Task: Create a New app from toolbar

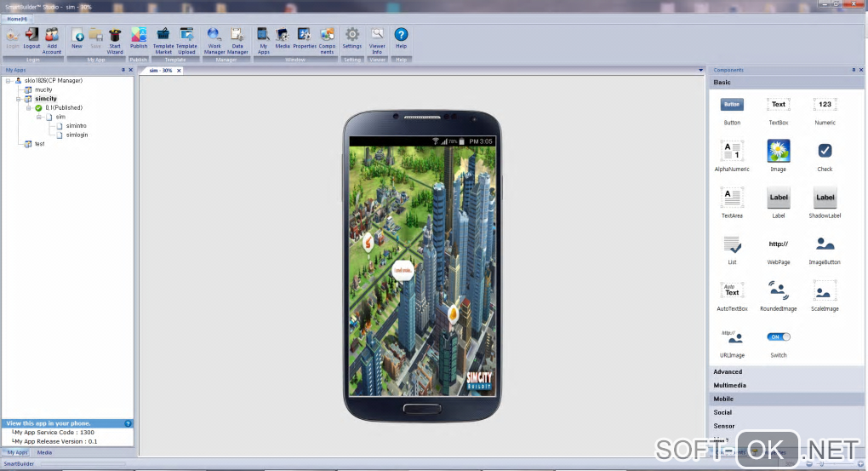Action: 77,40
